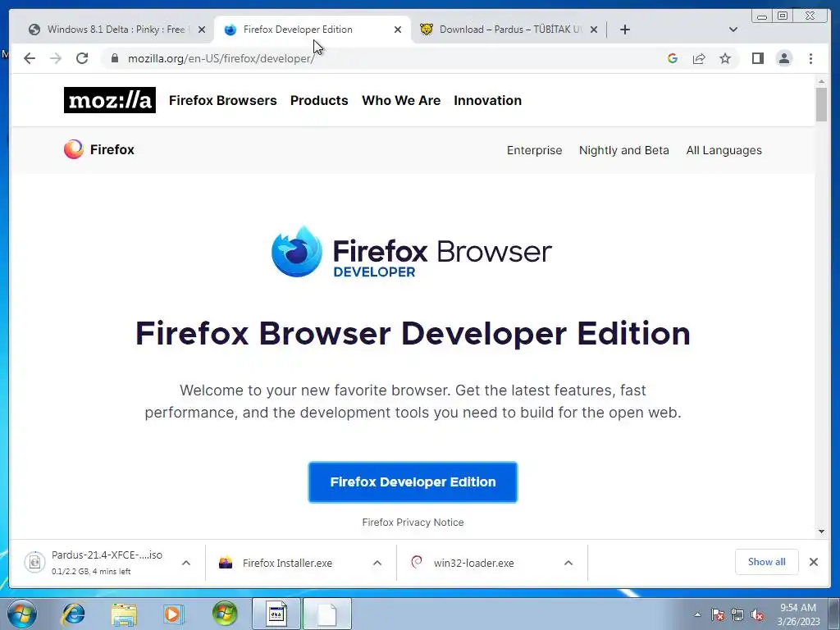
Task: Expand options for Pardus ISO download
Action: pyautogui.click(x=186, y=563)
